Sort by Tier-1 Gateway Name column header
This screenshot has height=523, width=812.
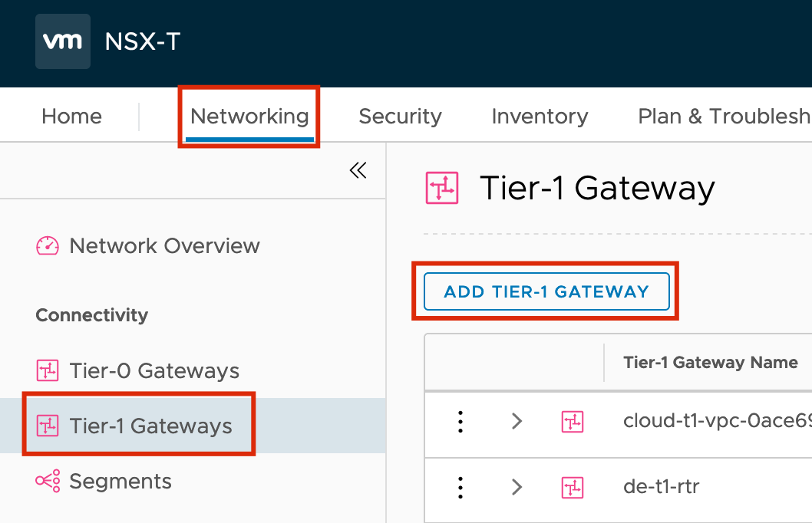tap(710, 362)
